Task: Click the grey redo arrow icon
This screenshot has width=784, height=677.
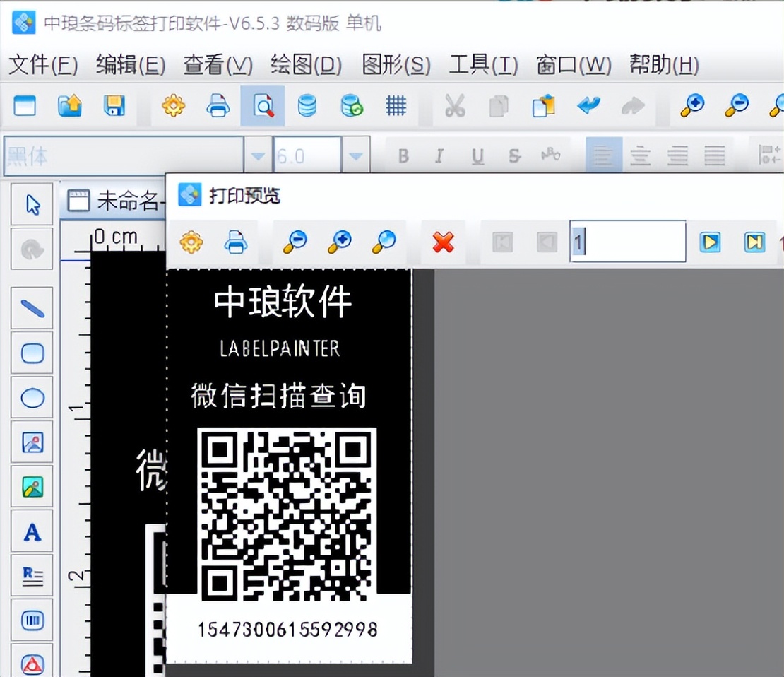Action: (633, 105)
